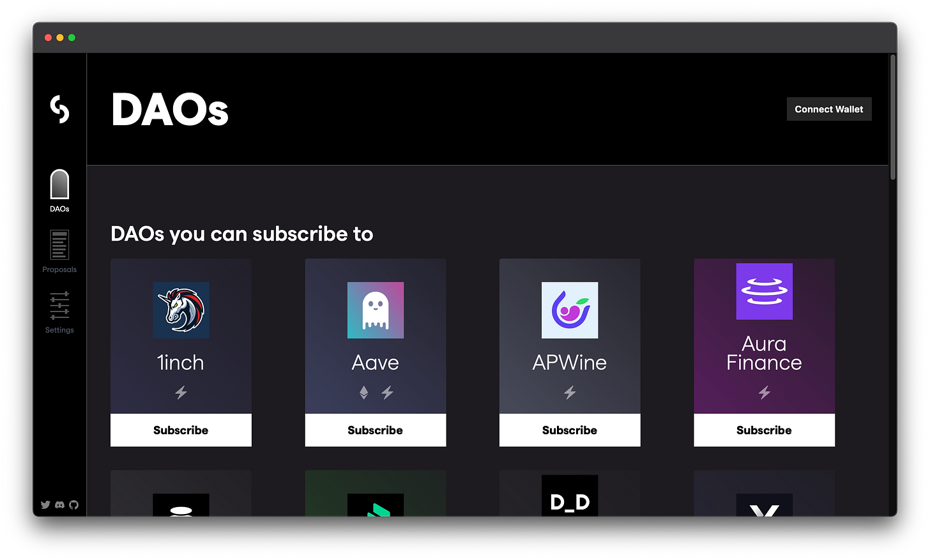Image resolution: width=930 pixels, height=560 pixels.
Task: Open the Proposals sidebar section
Action: [59, 252]
